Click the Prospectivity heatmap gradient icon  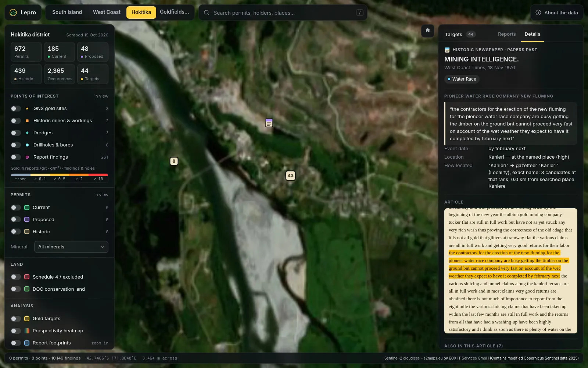click(27, 331)
